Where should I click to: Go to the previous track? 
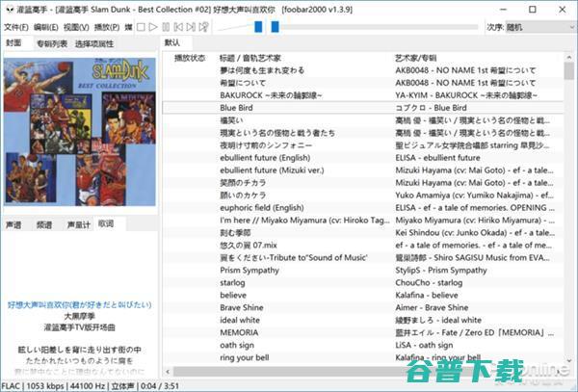tap(178, 27)
